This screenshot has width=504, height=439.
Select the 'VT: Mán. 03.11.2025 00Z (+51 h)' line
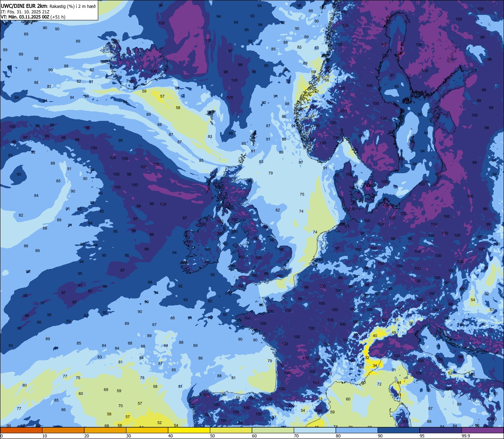[x=33, y=17]
